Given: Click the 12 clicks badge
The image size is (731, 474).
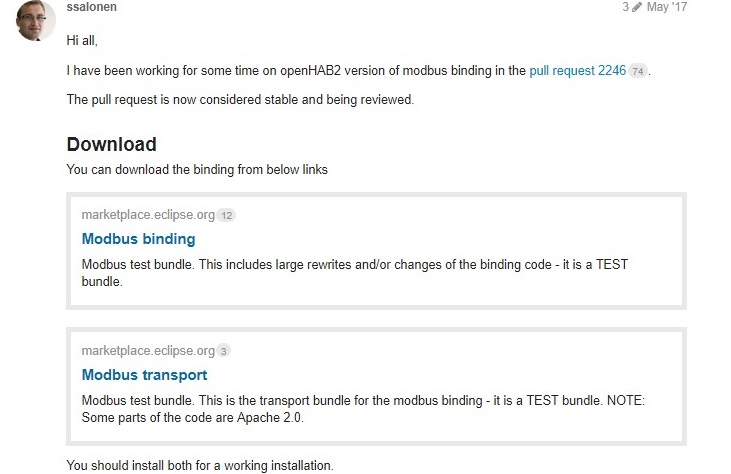Looking at the screenshot, I should (x=226, y=216).
